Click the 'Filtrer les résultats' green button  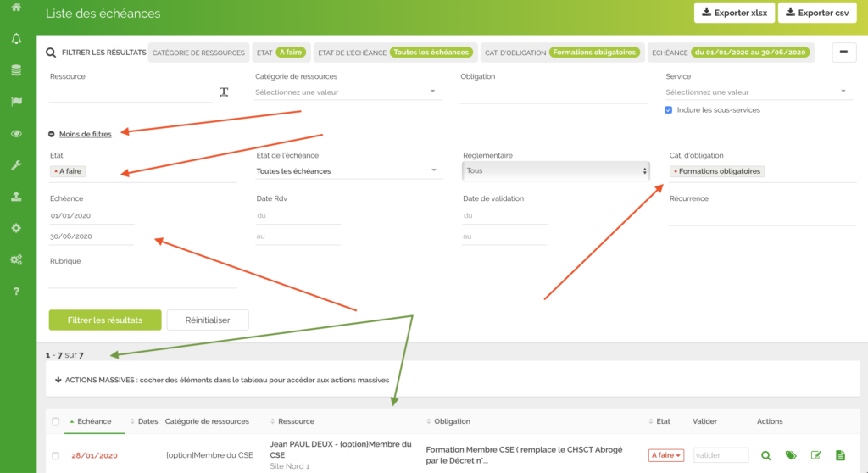click(105, 320)
